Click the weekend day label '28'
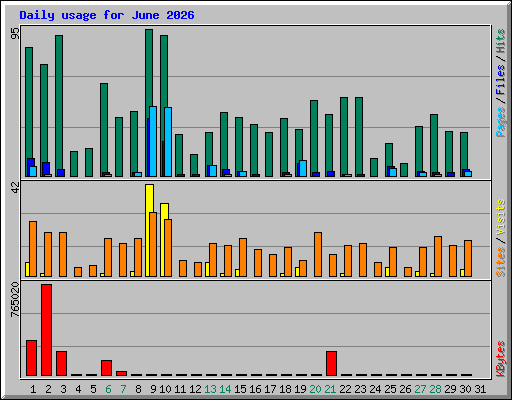The image size is (512, 400). (x=435, y=389)
